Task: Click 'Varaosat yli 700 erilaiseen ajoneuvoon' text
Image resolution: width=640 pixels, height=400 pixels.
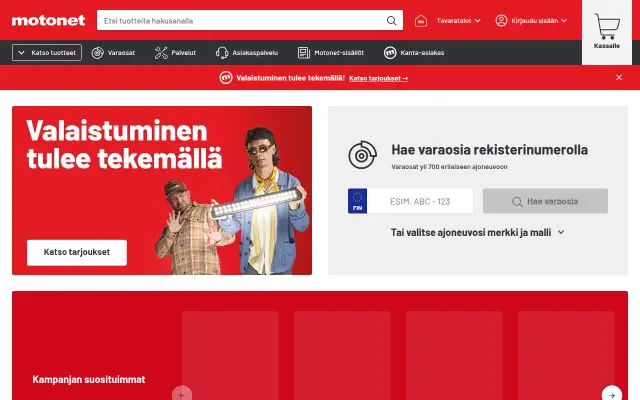Action: (x=449, y=167)
